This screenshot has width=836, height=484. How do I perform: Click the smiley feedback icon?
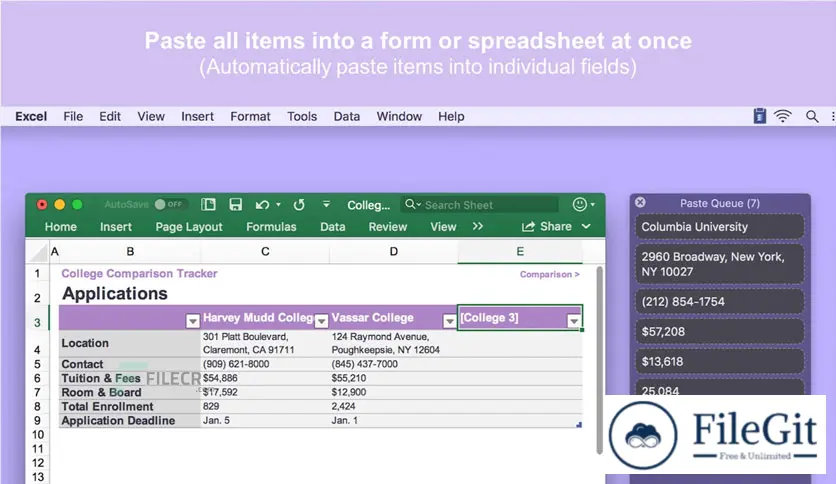(x=580, y=204)
